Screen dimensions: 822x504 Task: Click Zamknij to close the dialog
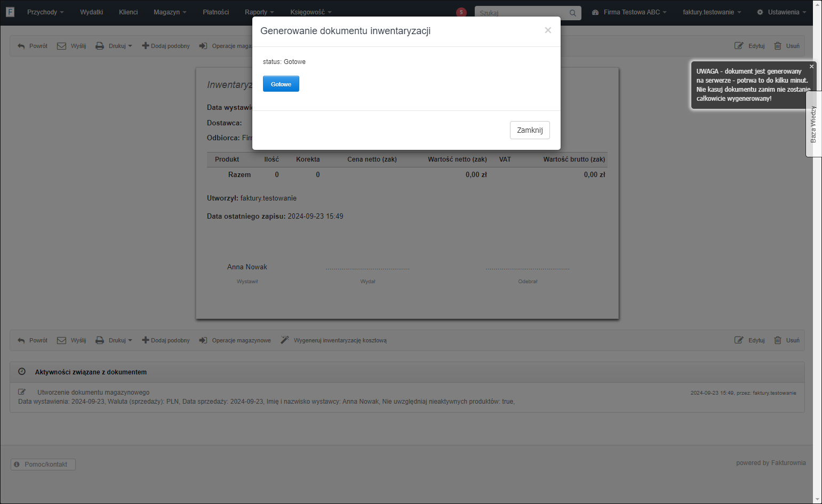[x=530, y=130]
